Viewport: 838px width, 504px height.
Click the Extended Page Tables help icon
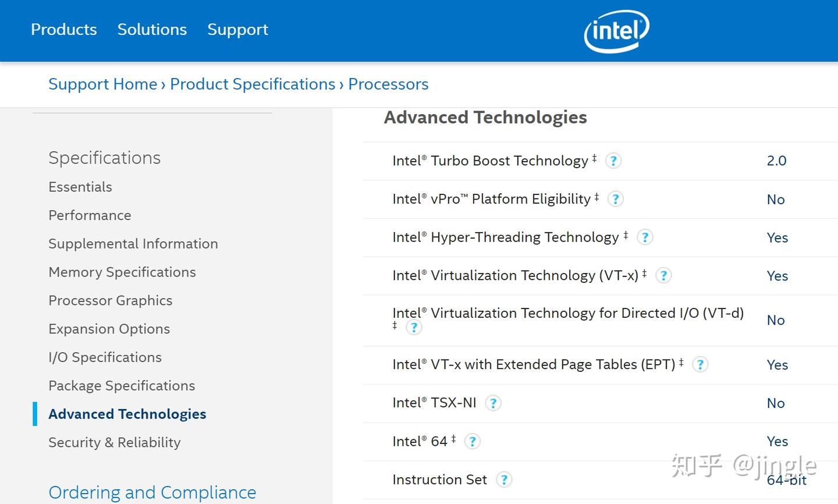point(700,364)
